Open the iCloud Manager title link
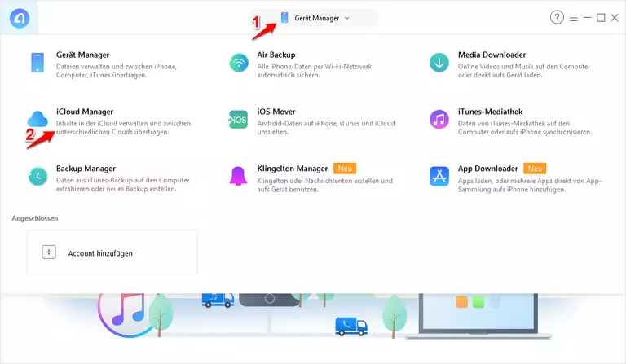 pos(85,112)
